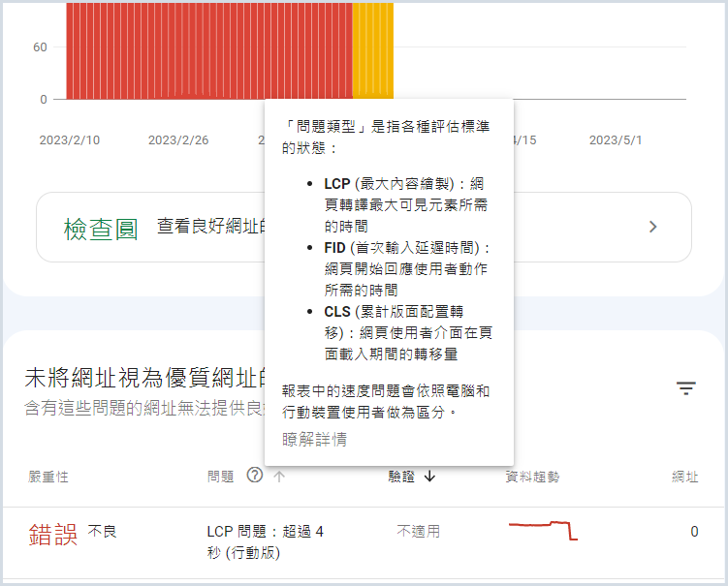Click the 問題 column header text
The width and height of the screenshot is (728, 586).
[x=220, y=477]
